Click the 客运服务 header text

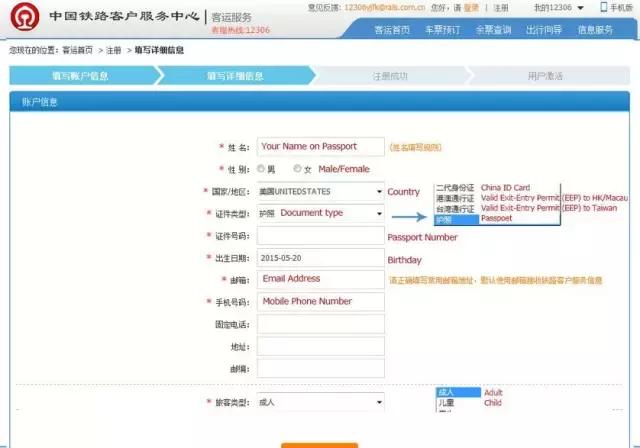[231, 17]
